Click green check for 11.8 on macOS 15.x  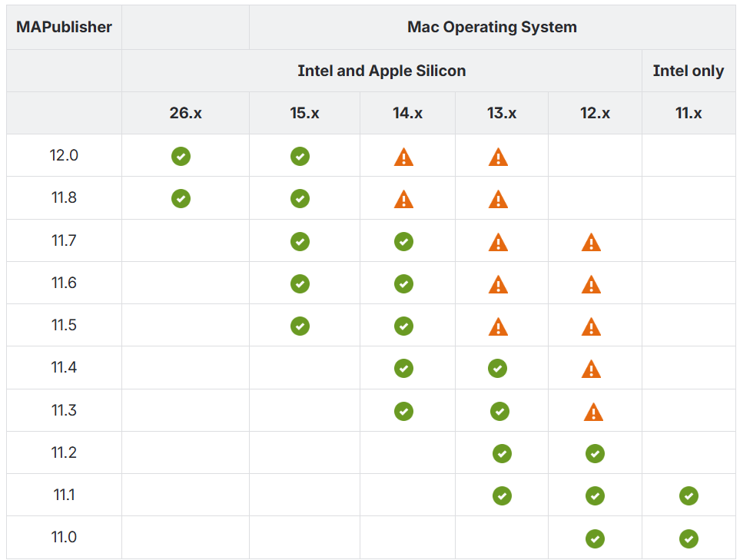300,199
